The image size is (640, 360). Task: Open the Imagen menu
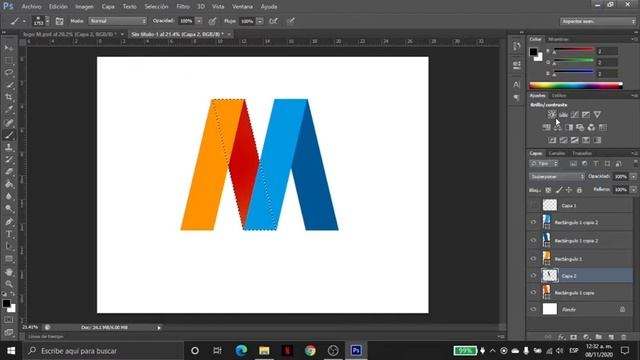coord(84,7)
